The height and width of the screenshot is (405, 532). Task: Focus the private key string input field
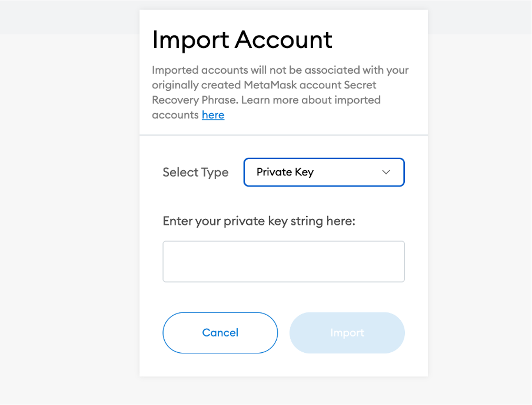(284, 261)
